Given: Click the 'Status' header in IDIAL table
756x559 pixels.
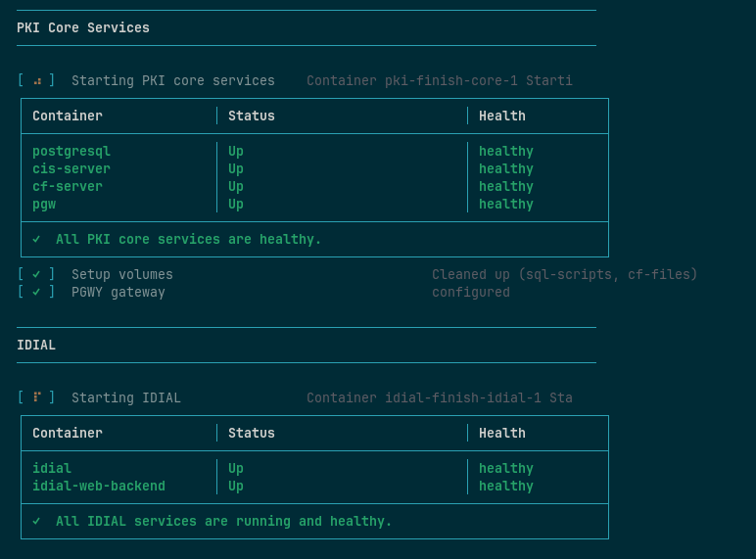Looking at the screenshot, I should [x=252, y=434].
